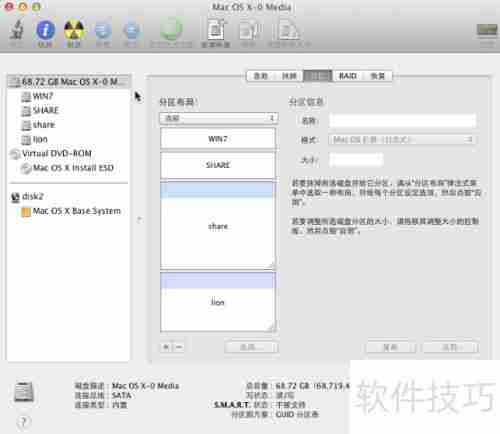
Task: Switch to the Restore (恢复) tab
Action: coord(377,76)
